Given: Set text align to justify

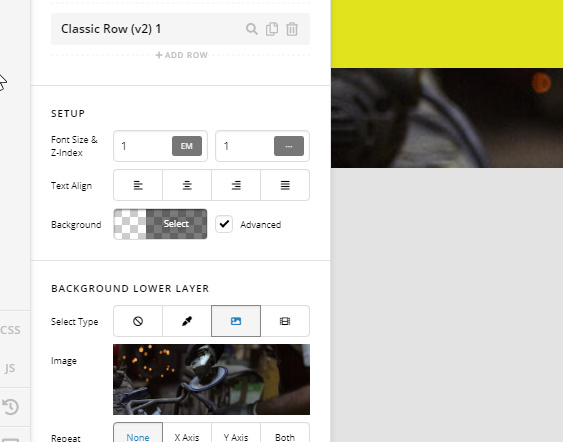Looking at the screenshot, I should click(x=285, y=185).
